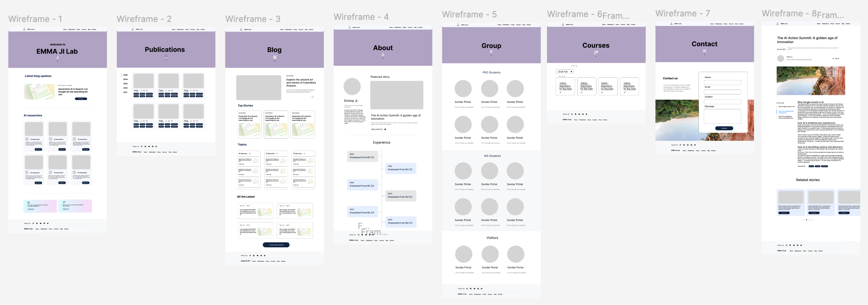Click the book icon below the Publications heading
868x305 pixels.
coord(166,56)
